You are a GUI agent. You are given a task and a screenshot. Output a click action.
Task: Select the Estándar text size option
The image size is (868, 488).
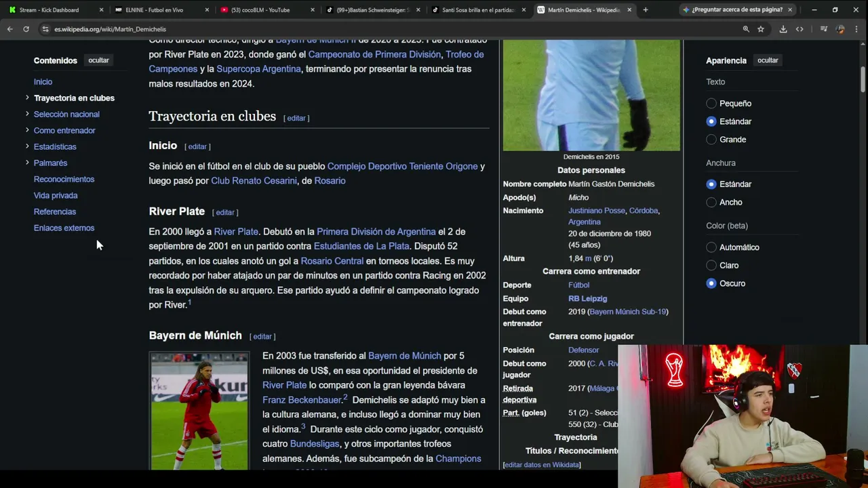(x=711, y=121)
